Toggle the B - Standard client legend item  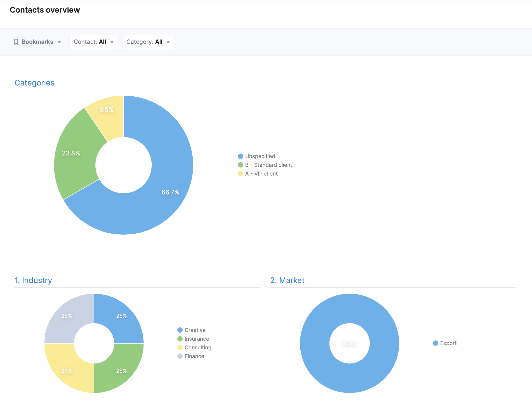pos(265,165)
